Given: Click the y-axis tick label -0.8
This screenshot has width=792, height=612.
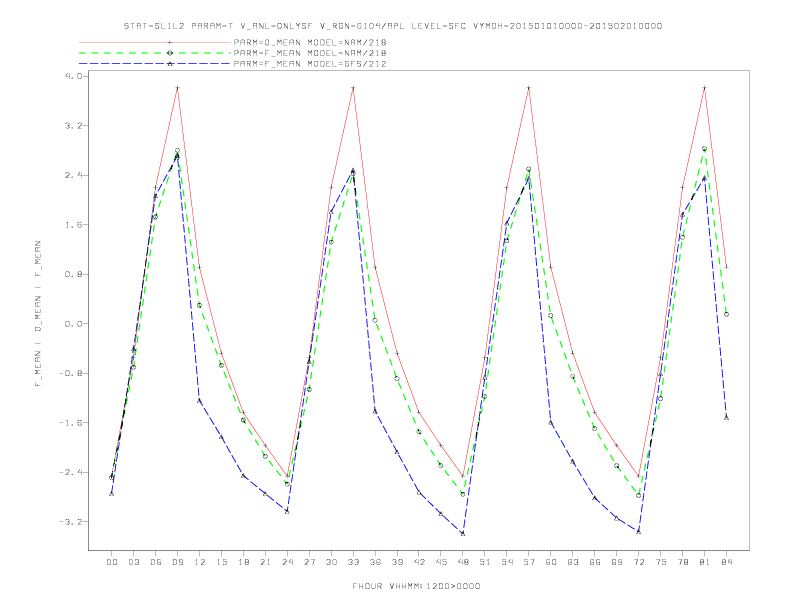Looking at the screenshot, I should pyautogui.click(x=71, y=373).
